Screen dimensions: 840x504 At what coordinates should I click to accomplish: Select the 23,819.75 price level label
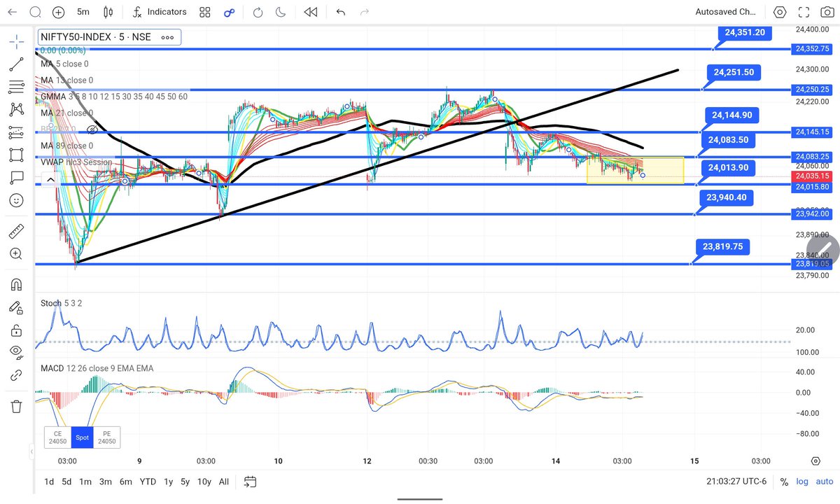(x=723, y=246)
